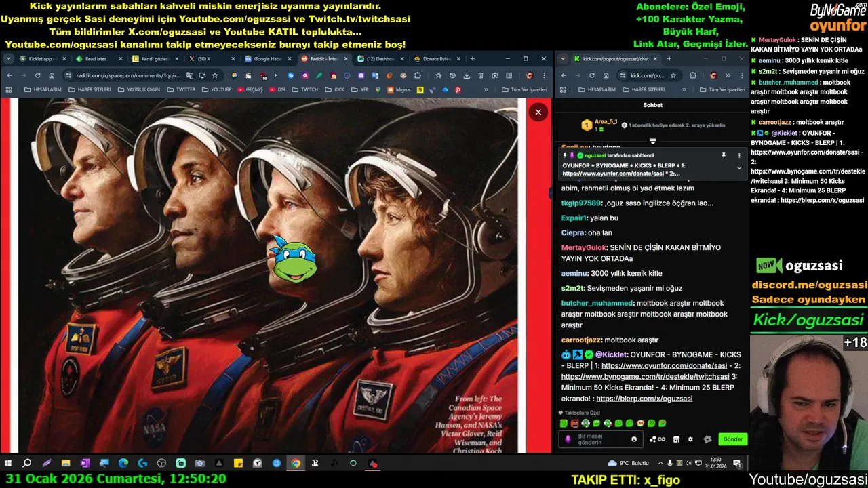Unpin the pinned oguzsasi message
The image size is (868, 488).
(724, 155)
